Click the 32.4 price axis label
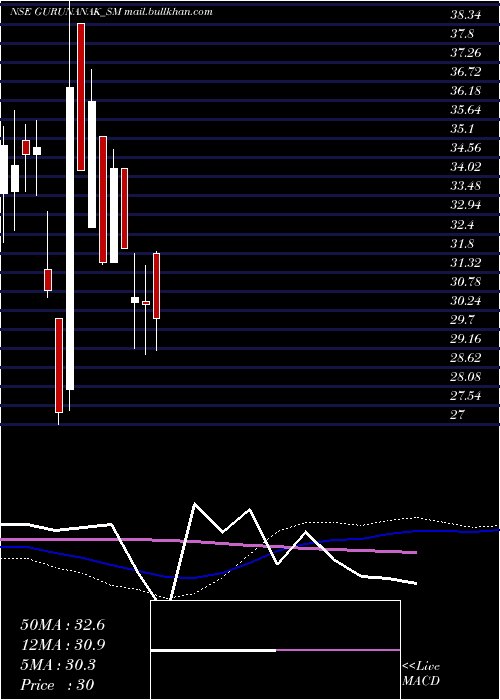The width and height of the screenshot is (500, 700). tap(462, 225)
